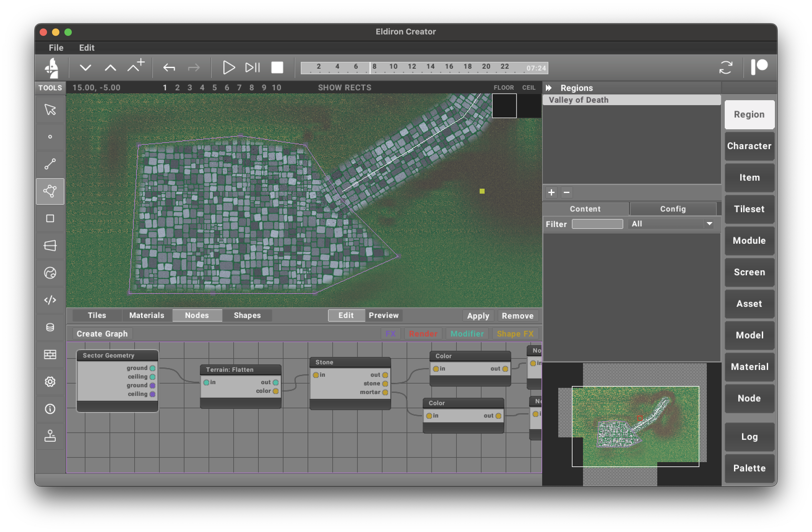Toggle Preview mode

coord(383,315)
